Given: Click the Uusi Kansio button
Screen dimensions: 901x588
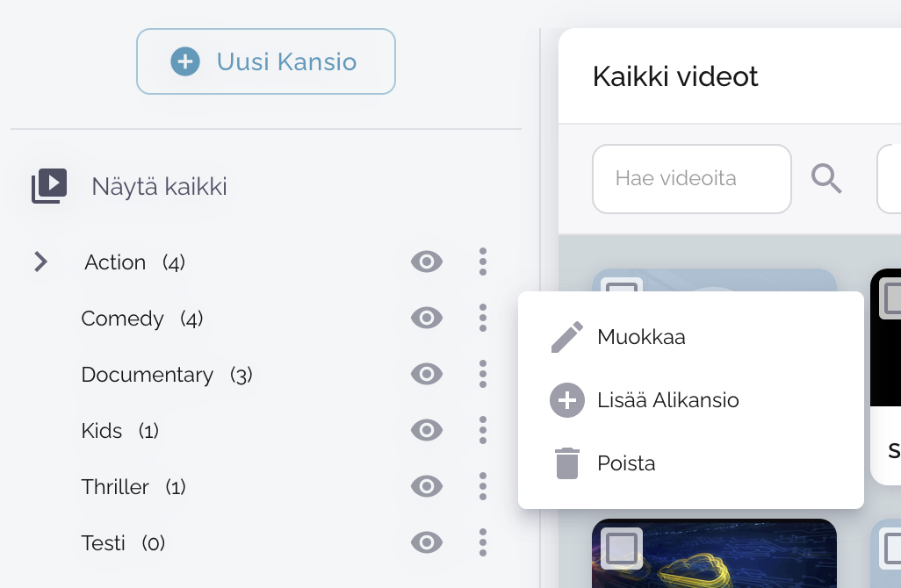Looking at the screenshot, I should 265,61.
